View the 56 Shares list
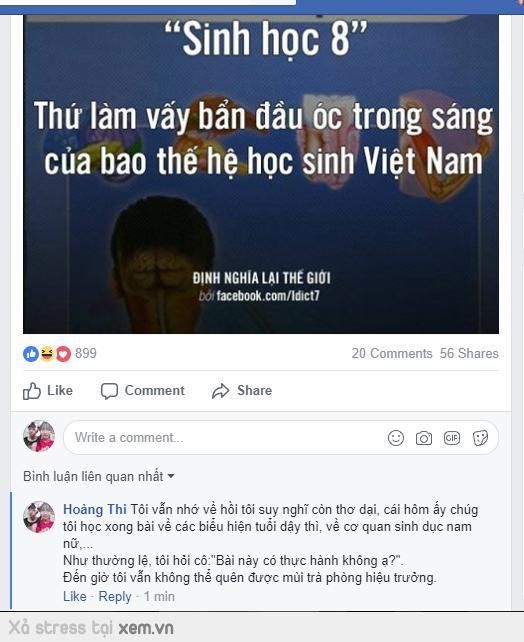This screenshot has width=524, height=642. pos(469,353)
